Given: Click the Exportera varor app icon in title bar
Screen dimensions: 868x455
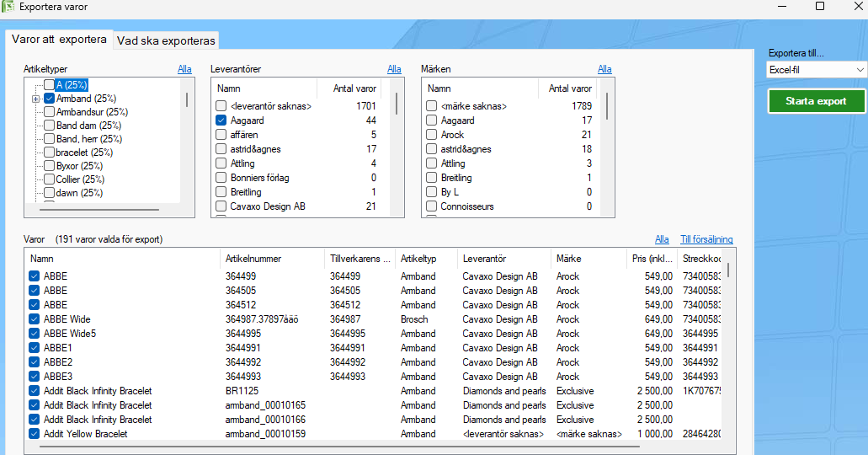Looking at the screenshot, I should point(8,7).
